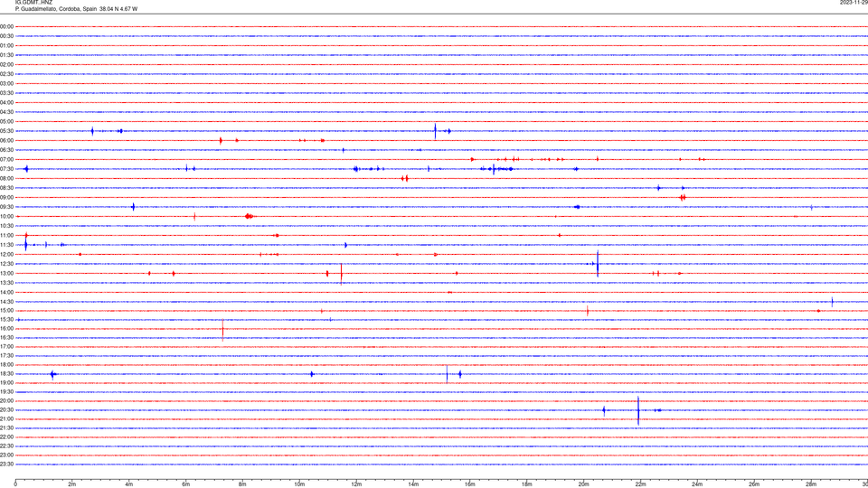Select the 02:00 trace row label
868x488 pixels.
click(x=6, y=65)
